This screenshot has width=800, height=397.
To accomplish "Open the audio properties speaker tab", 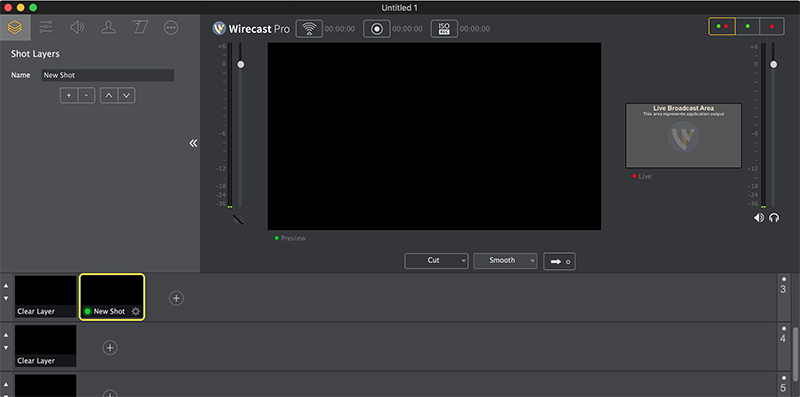I will (77, 28).
